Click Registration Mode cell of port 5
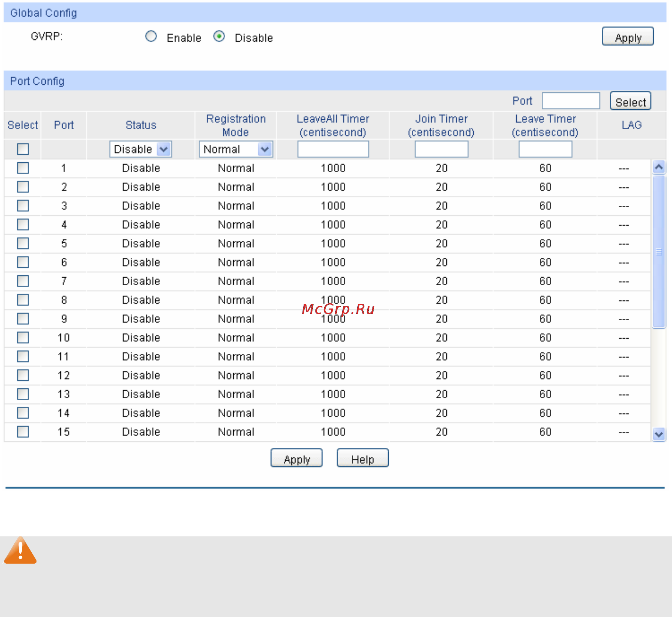This screenshot has width=672, height=617. pos(236,243)
